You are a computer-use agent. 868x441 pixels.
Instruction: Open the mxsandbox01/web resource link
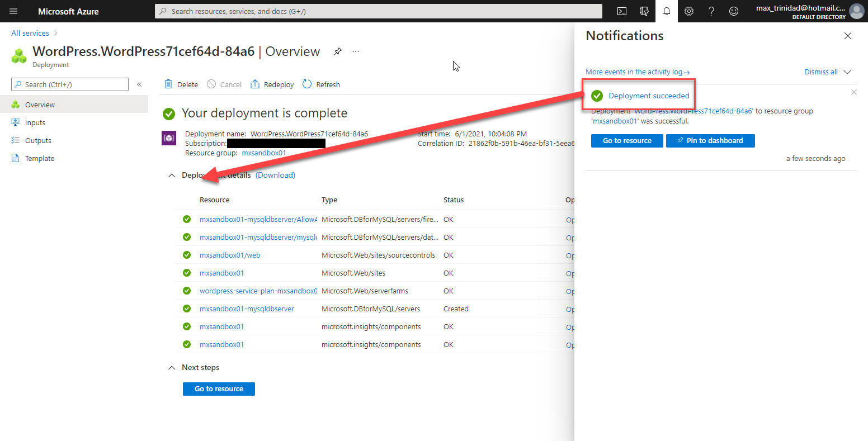230,255
